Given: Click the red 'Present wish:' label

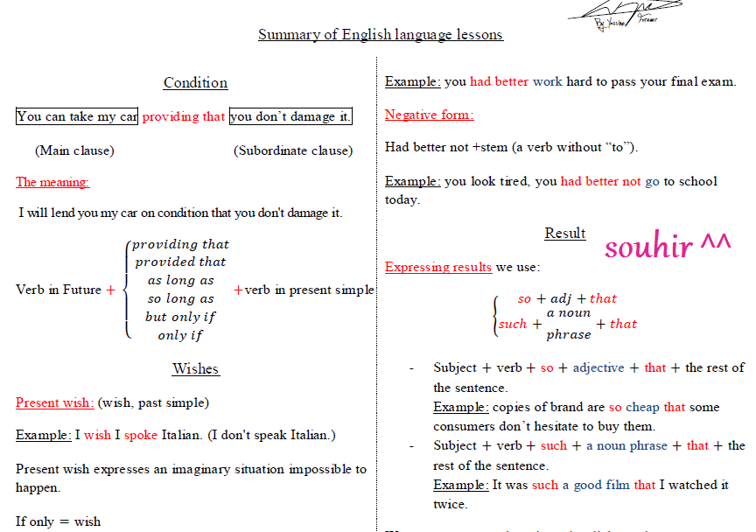Looking at the screenshot, I should tap(54, 402).
